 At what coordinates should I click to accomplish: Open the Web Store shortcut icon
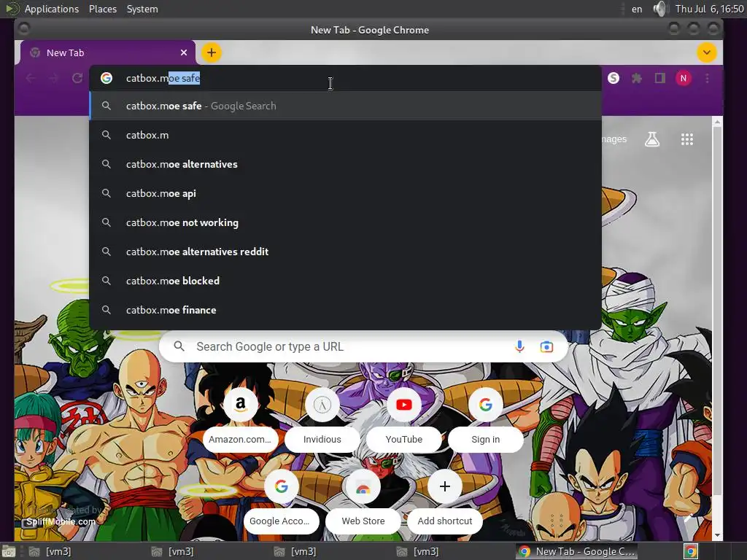[363, 486]
